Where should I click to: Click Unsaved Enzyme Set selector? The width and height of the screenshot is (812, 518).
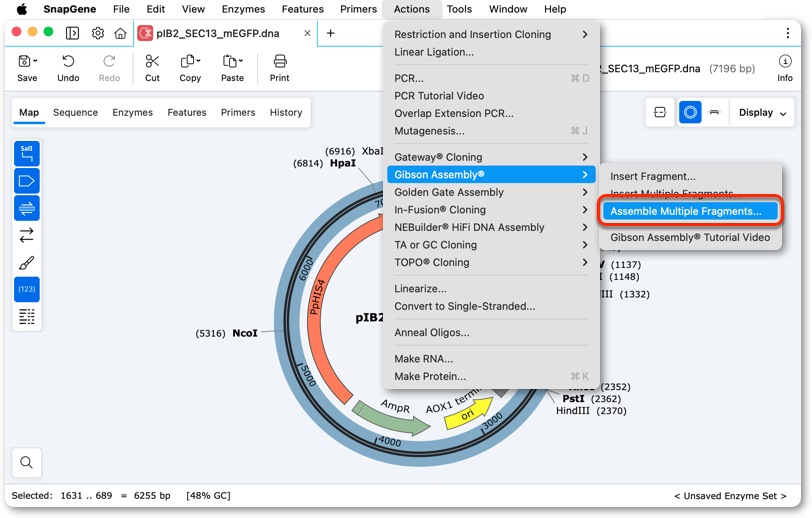(x=730, y=496)
